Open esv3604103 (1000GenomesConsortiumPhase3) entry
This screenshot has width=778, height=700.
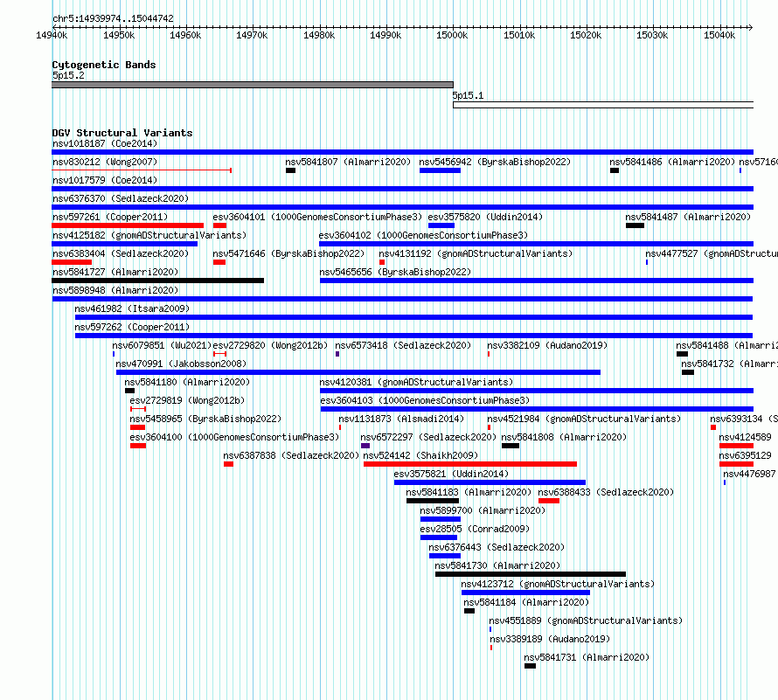tap(425, 401)
